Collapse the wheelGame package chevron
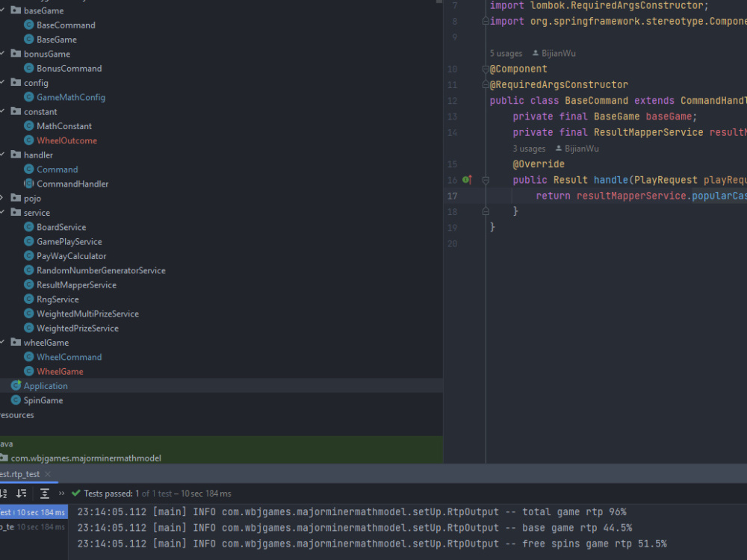This screenshot has width=747, height=560. click(2, 342)
